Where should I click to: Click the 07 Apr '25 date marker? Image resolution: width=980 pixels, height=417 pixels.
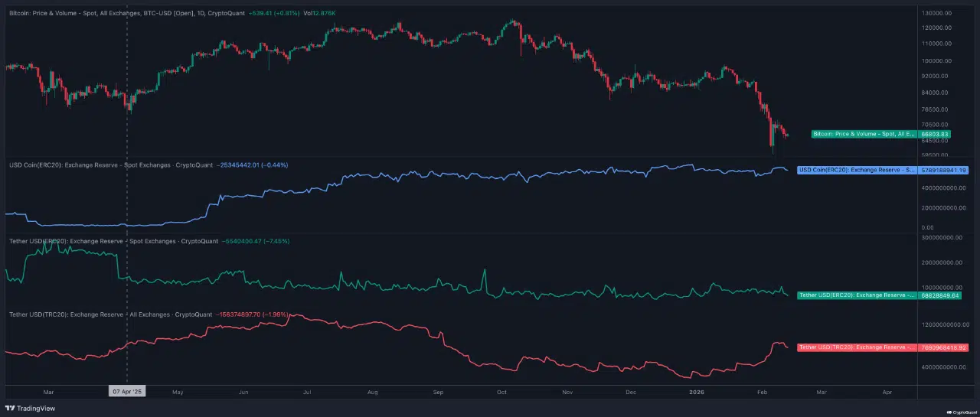pyautogui.click(x=126, y=391)
